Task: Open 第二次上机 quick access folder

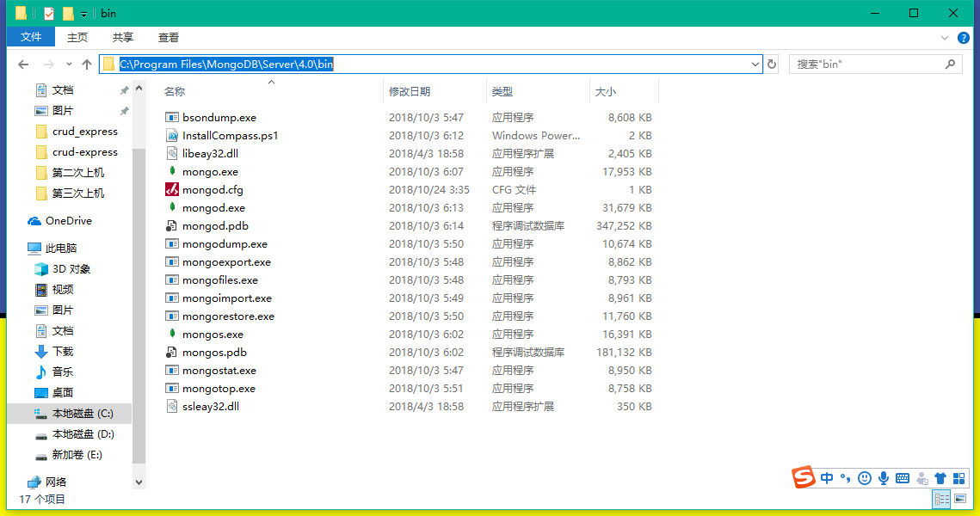Action: (70, 172)
